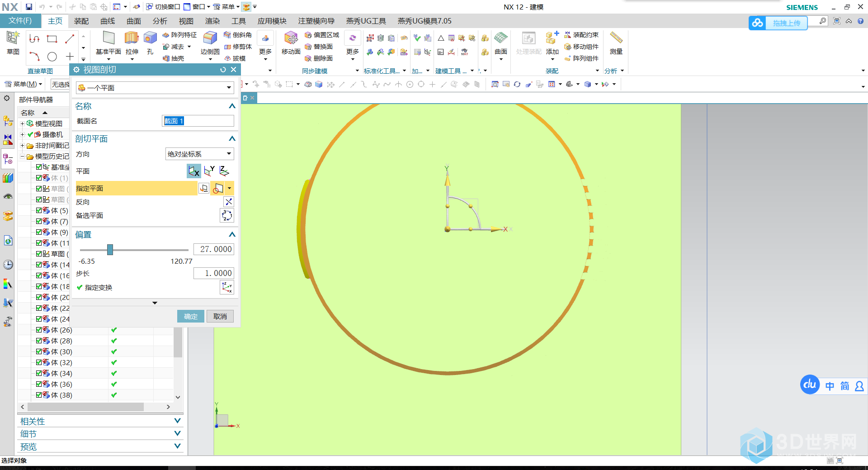Click the 取消 button
Viewport: 868px width, 470px height.
coord(220,316)
